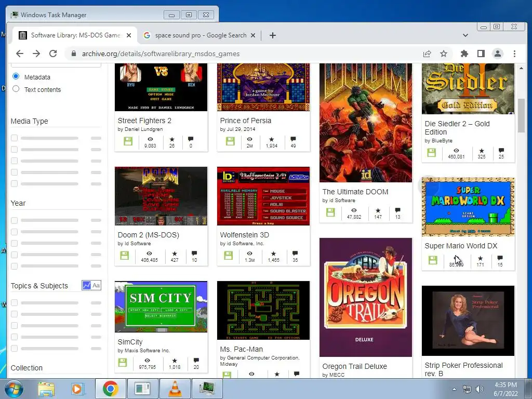Click the Super Mario World DX thumbnail
Image resolution: width=532 pixels, height=399 pixels.
coord(468,206)
